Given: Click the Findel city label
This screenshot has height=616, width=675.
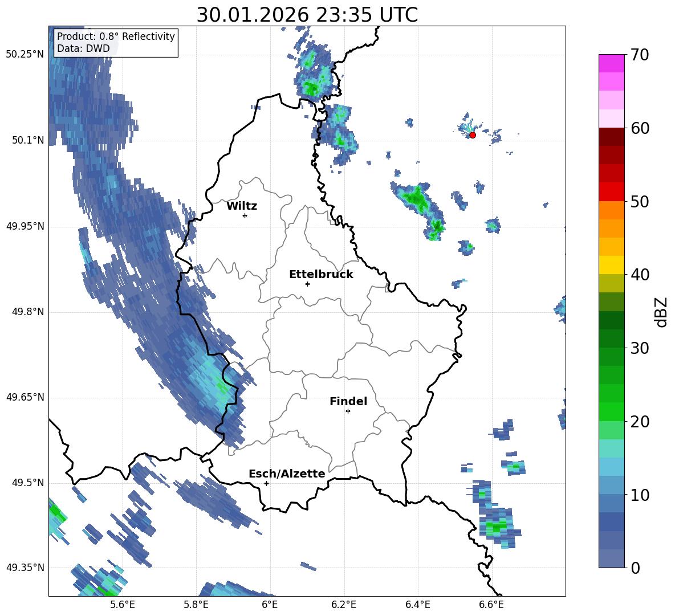Looking at the screenshot, I should 348,401.
